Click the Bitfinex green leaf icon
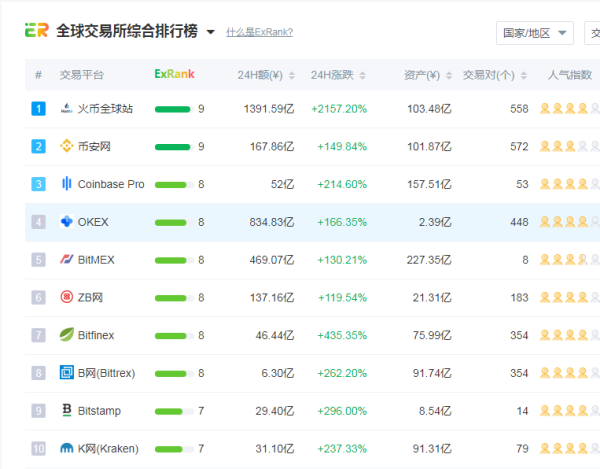The image size is (600, 469). click(67, 335)
